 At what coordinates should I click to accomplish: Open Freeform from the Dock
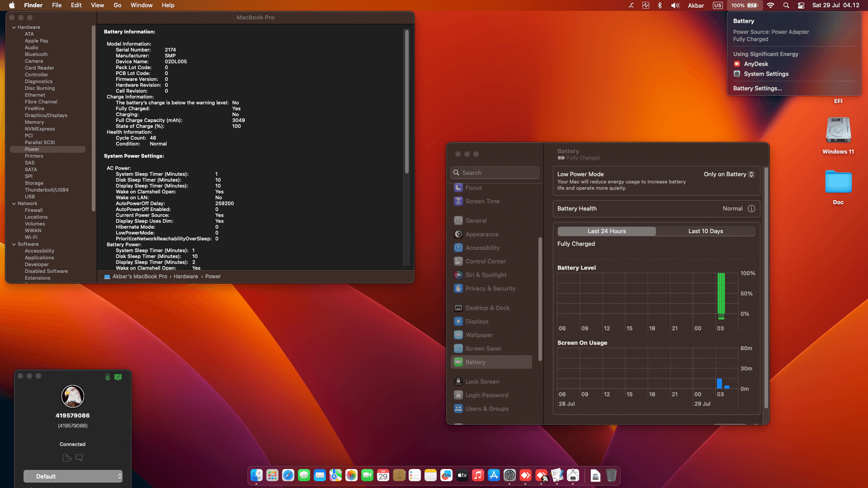(x=446, y=475)
